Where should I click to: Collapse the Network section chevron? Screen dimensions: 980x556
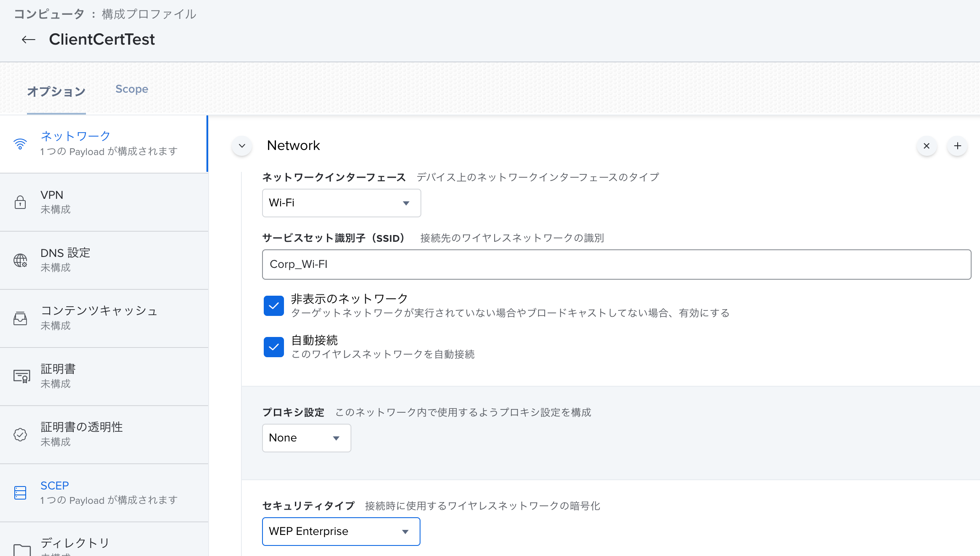242,146
